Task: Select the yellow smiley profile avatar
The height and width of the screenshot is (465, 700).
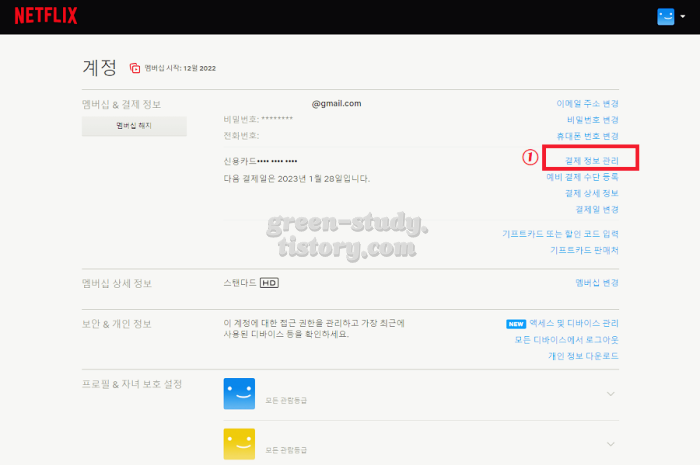Action: (239, 444)
